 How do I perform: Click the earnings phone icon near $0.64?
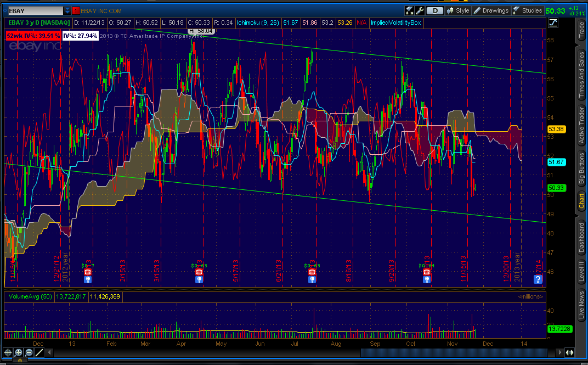click(x=427, y=272)
